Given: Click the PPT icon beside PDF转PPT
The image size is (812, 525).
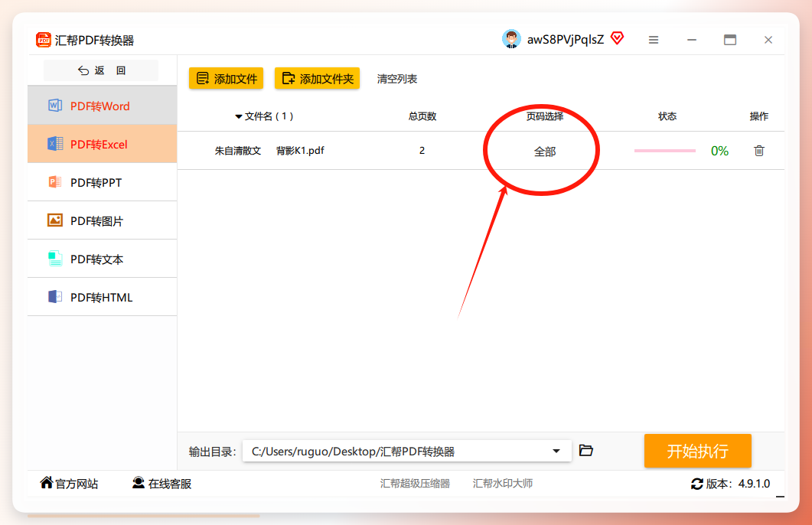Looking at the screenshot, I should (55, 182).
